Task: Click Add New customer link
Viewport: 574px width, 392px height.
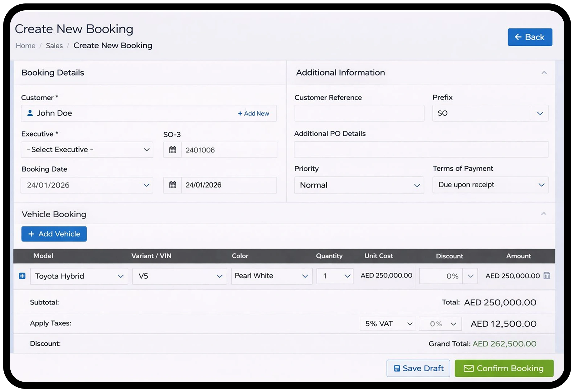Action: (253, 114)
